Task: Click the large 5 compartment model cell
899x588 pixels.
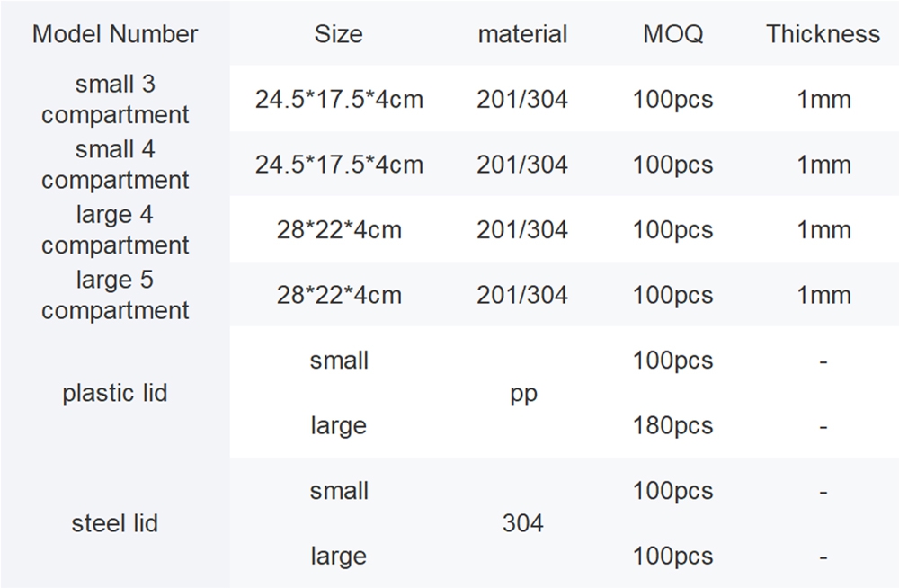Action: pos(115,295)
